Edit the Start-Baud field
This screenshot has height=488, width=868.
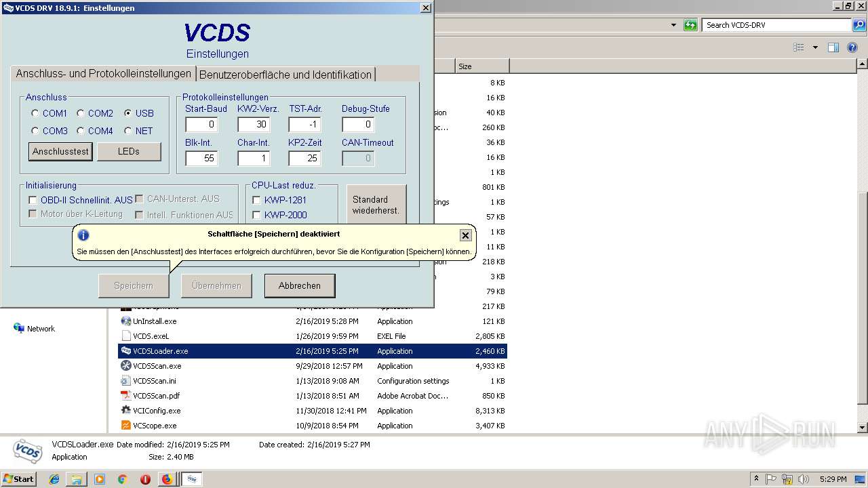(201, 124)
